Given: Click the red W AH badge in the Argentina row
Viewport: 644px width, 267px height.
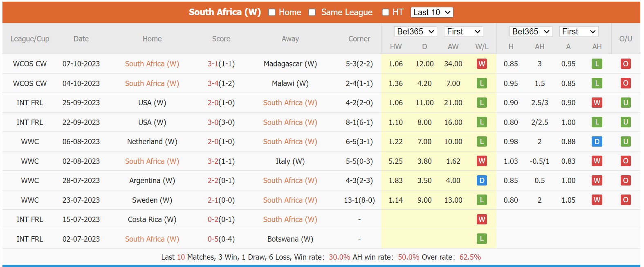Looking at the screenshot, I should tap(597, 180).
